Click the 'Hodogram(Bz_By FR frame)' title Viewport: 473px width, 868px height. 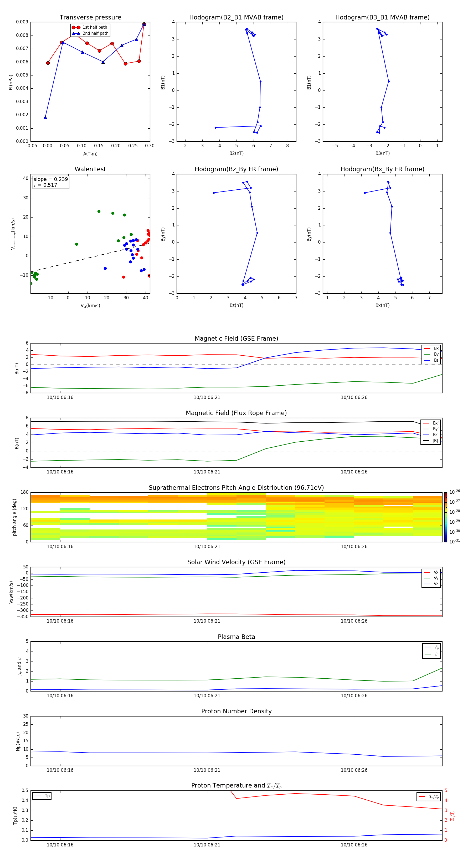tap(236, 169)
